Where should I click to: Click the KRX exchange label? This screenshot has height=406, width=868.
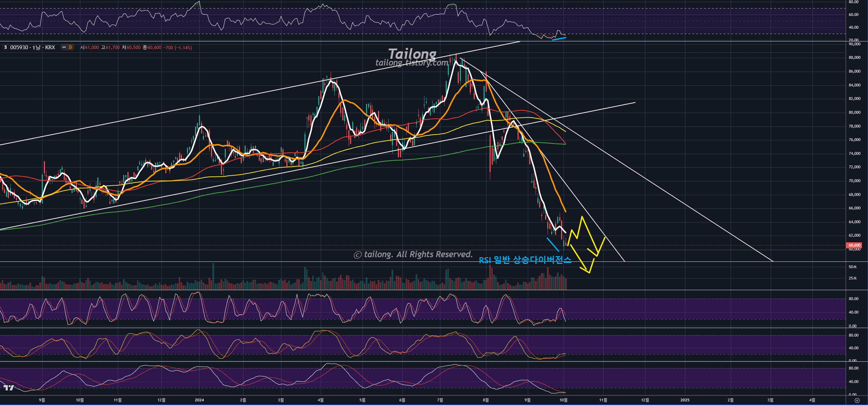click(x=50, y=47)
